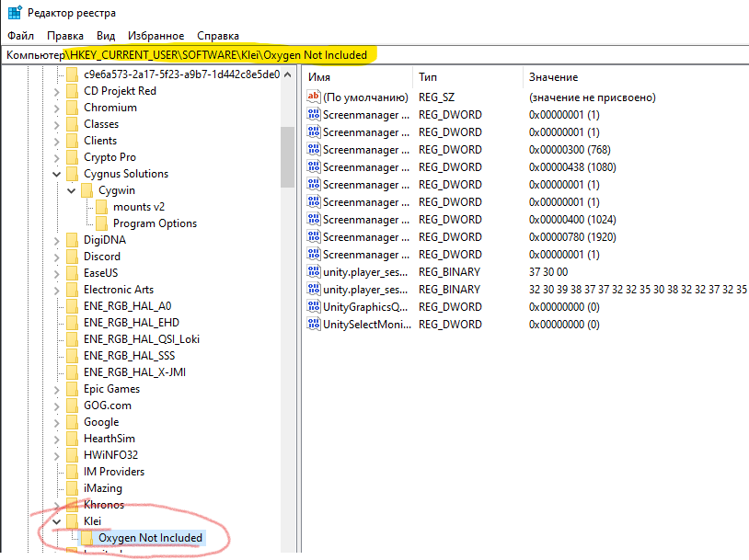Click the UnitySelectMoni... value icon
The image size is (749, 560).
coord(314,325)
